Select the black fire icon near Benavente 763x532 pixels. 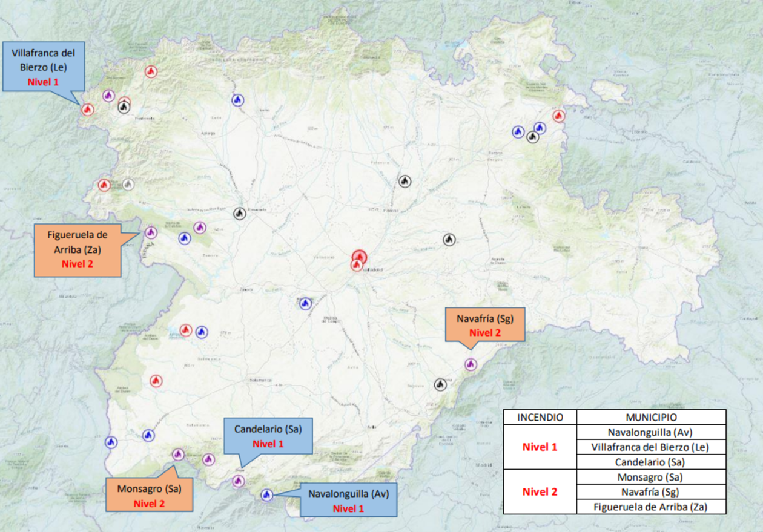pos(240,213)
